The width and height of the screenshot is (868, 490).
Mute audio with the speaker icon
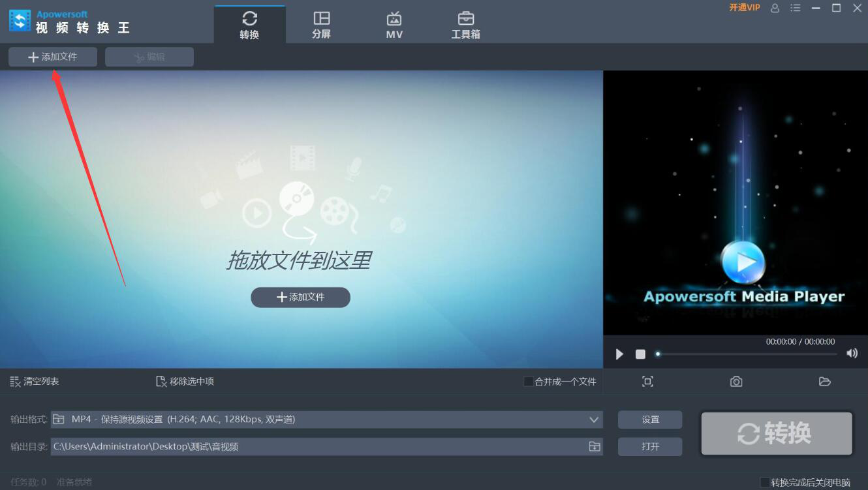[x=852, y=353]
